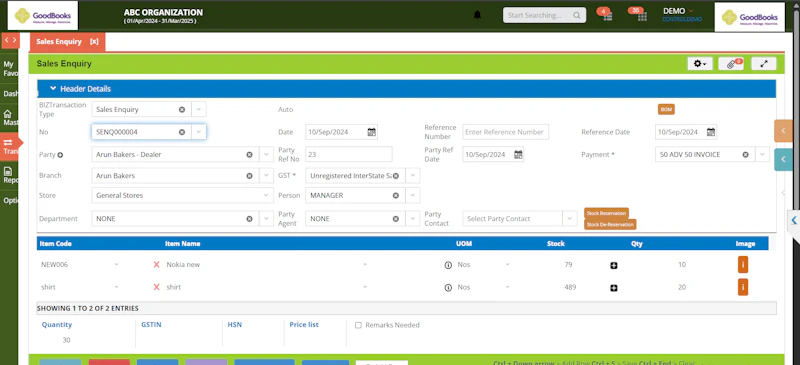Image resolution: width=800 pixels, height=365 pixels.
Task: Open the gear settings dropdown
Action: (x=700, y=64)
